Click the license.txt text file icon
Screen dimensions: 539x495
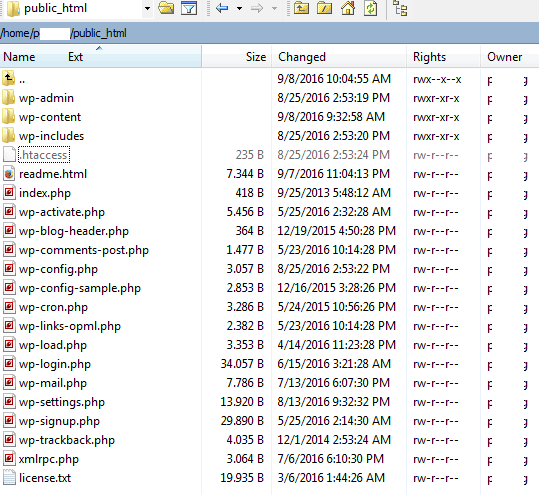[x=9, y=477]
